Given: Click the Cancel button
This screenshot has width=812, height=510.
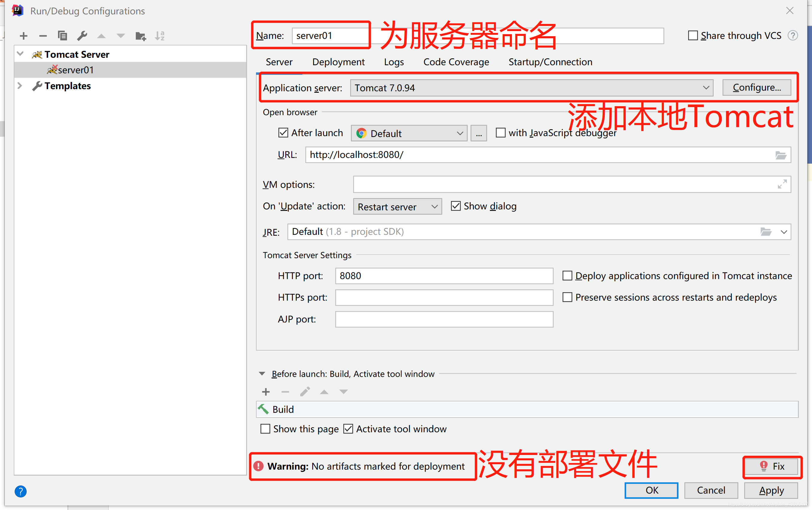Looking at the screenshot, I should pos(711,490).
